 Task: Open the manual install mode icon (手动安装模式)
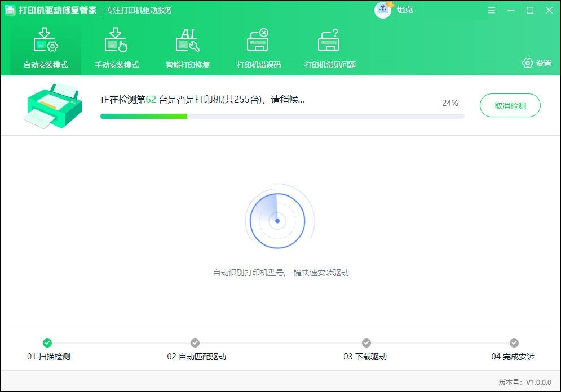pyautogui.click(x=116, y=40)
